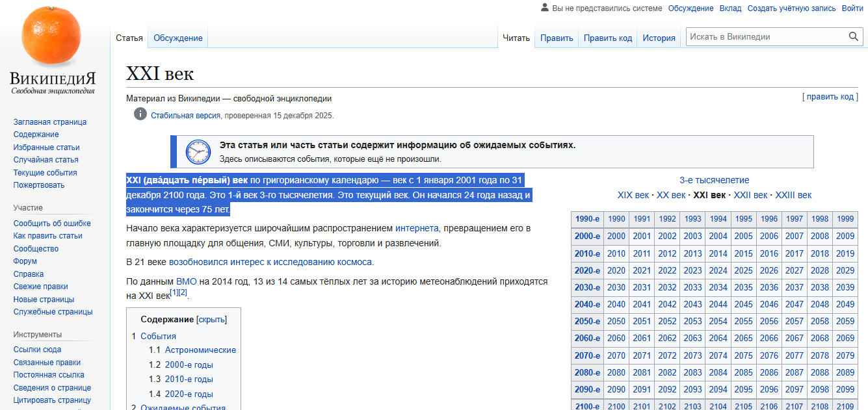Click Сведения о странице
This screenshot has height=410, width=868.
tap(53, 388)
